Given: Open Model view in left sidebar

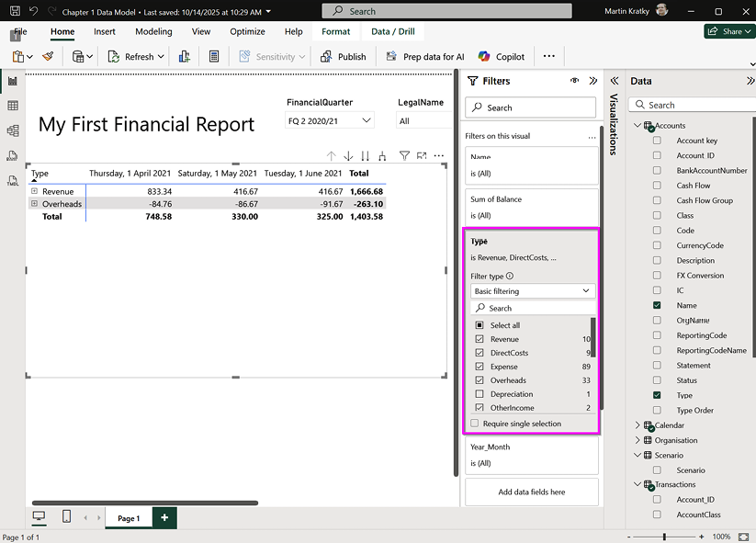Looking at the screenshot, I should [x=13, y=130].
